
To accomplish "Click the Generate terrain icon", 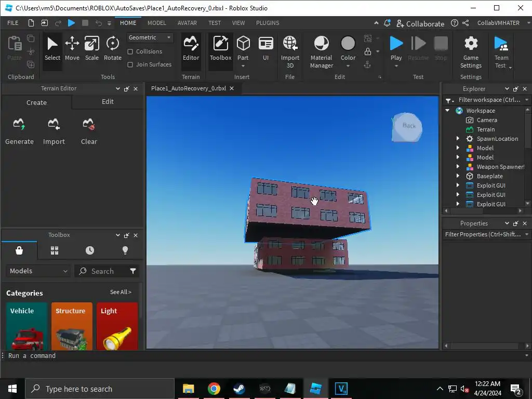I will [19, 124].
